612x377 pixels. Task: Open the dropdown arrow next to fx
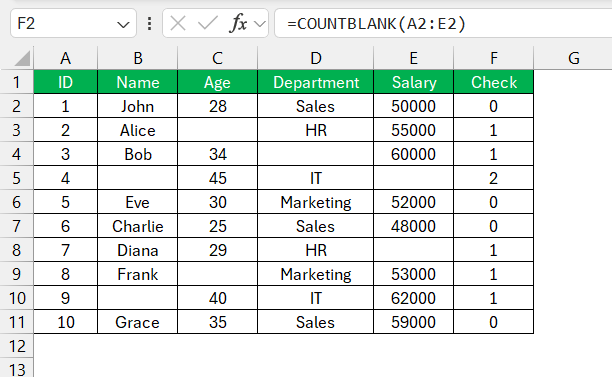coord(260,24)
